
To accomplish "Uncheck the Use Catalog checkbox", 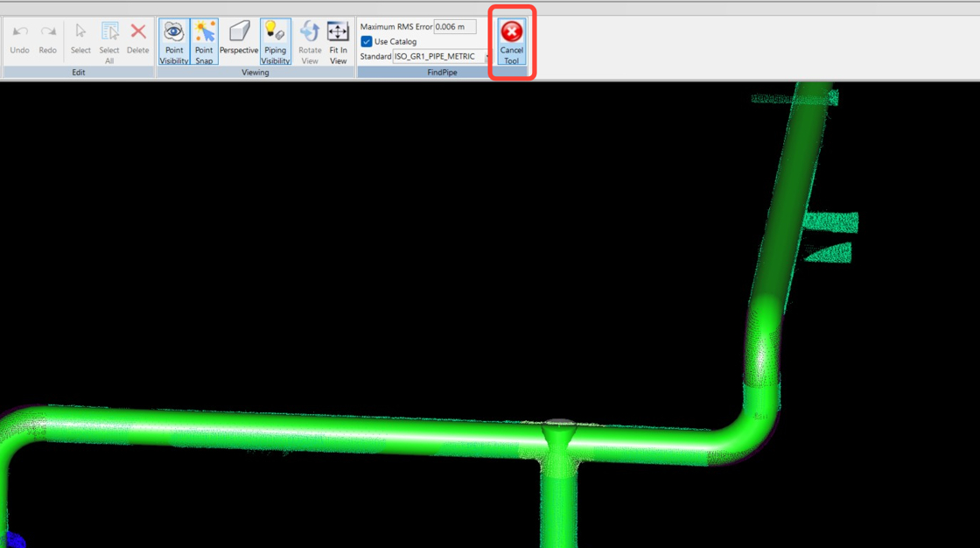I will [367, 41].
